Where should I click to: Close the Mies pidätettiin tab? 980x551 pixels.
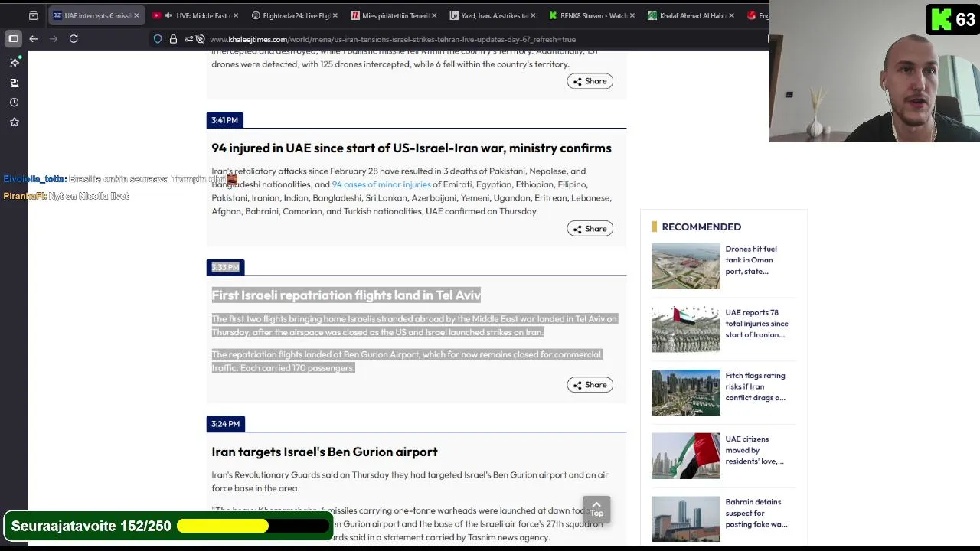(436, 15)
